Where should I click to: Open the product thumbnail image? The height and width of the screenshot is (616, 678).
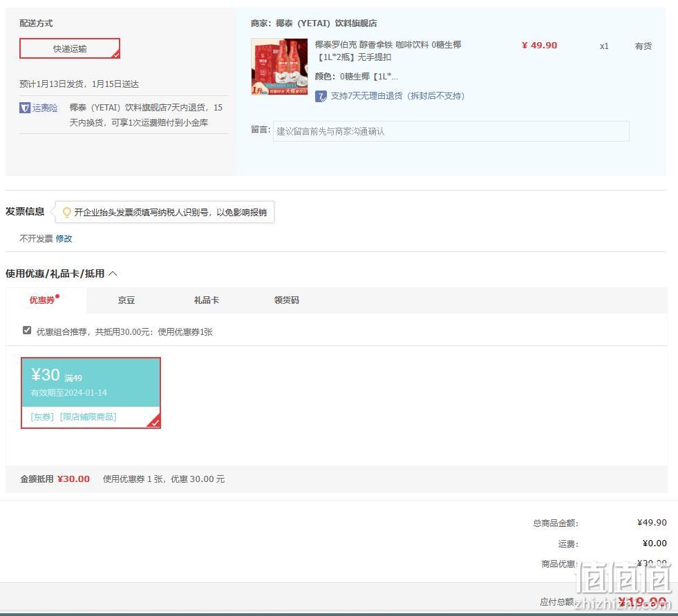[279, 66]
